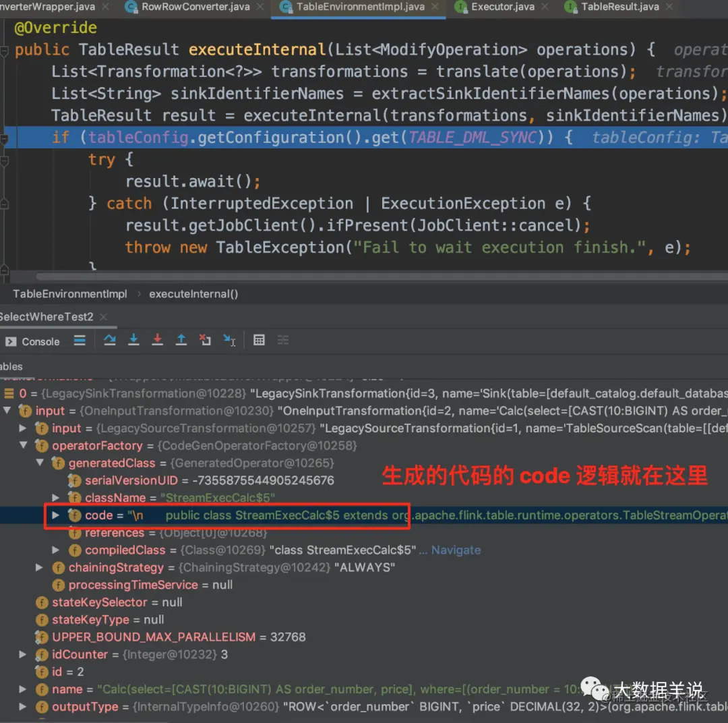Viewport: 728px width, 723px height.
Task: Click the Trace Current Stream Chain icon
Action: 282,340
